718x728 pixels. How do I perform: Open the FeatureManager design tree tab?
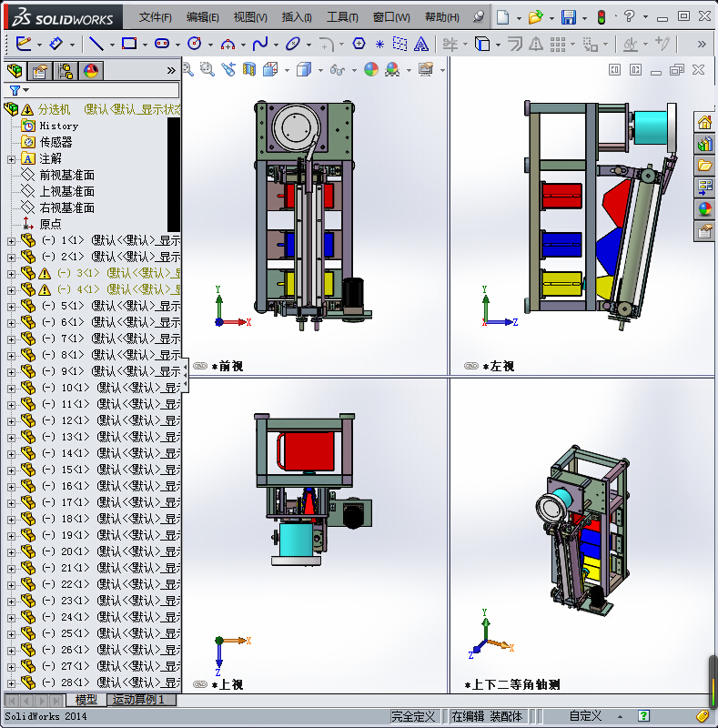pyautogui.click(x=15, y=71)
